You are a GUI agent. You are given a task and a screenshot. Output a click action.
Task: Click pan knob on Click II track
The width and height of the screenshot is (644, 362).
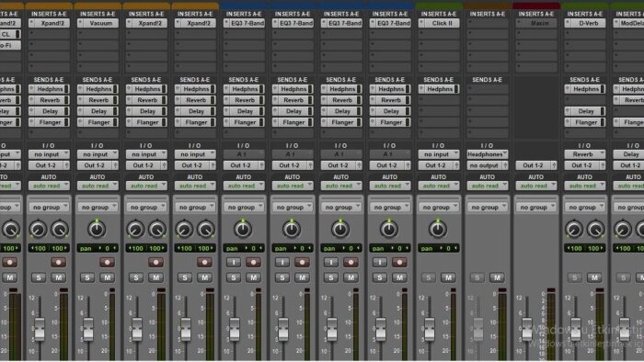click(438, 229)
